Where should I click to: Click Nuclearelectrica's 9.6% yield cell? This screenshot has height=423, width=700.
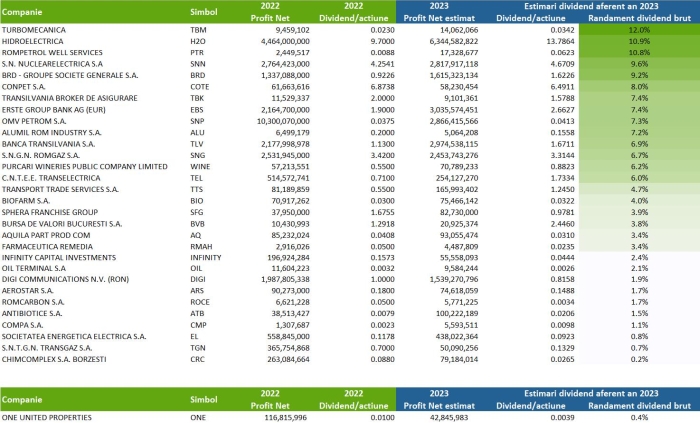(x=639, y=64)
